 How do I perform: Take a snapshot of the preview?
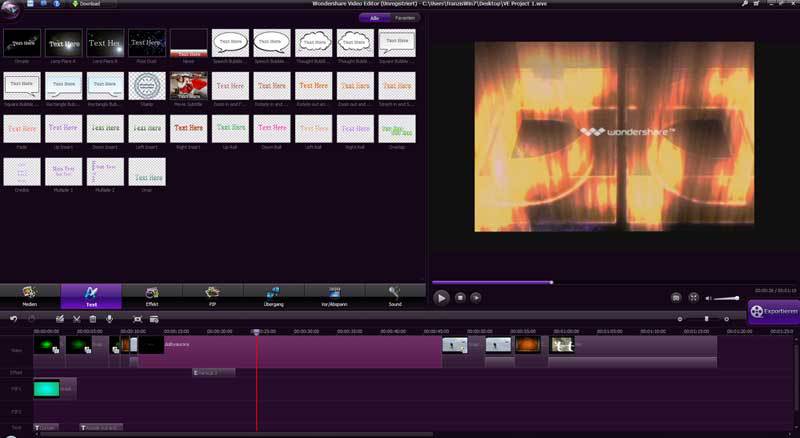(x=676, y=297)
